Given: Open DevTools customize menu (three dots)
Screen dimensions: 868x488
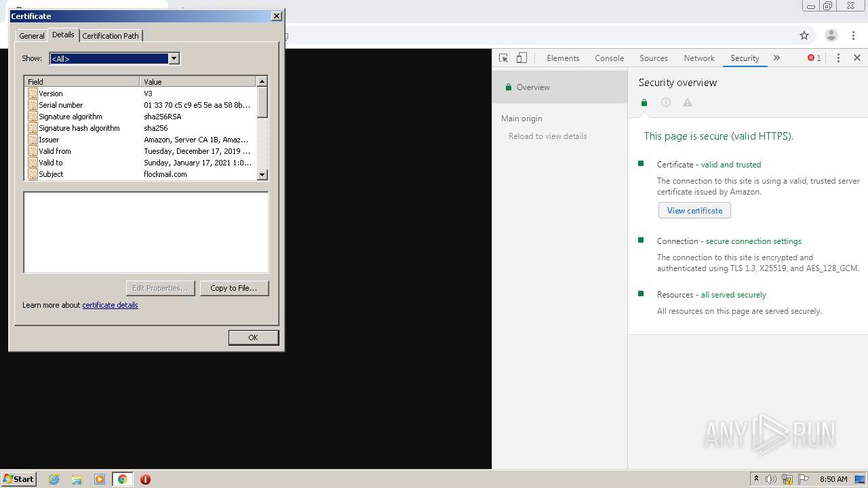Looking at the screenshot, I should [x=838, y=58].
